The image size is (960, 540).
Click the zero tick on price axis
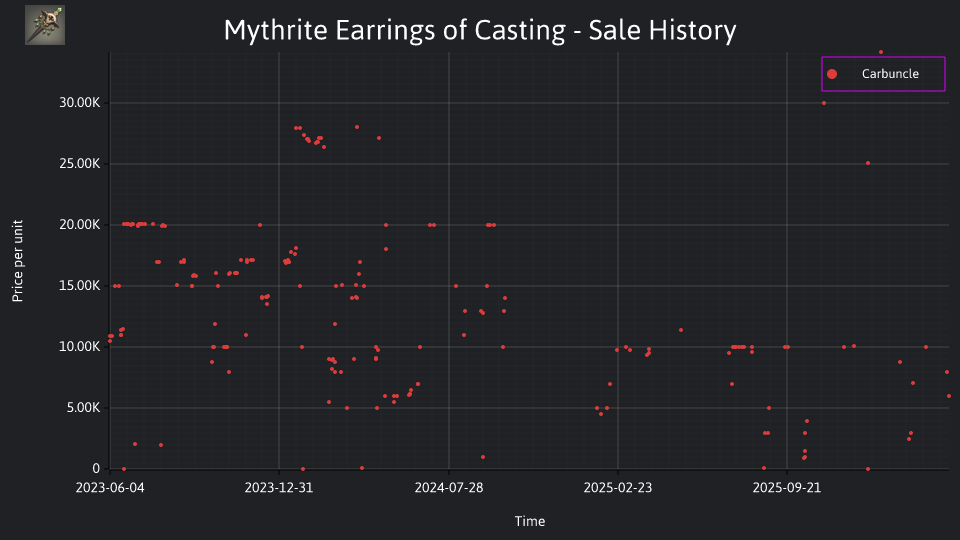[96, 468]
